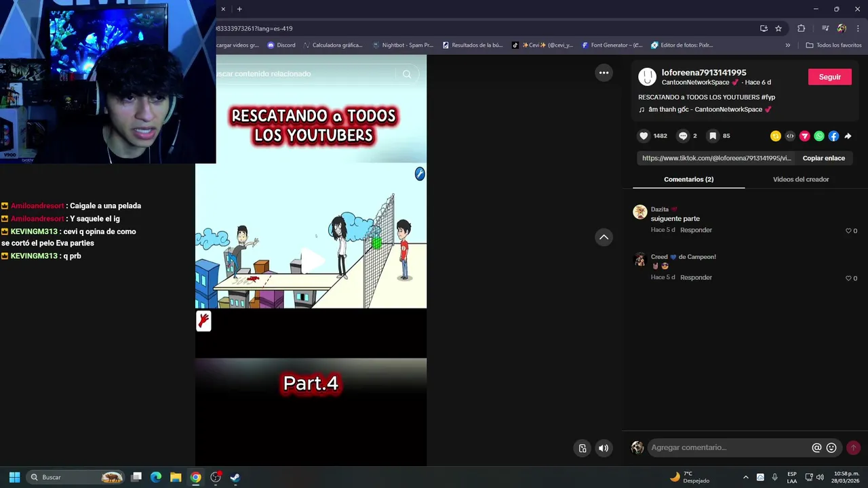Image resolution: width=868 pixels, height=488 pixels.
Task: Send video to friends with the red arrow icon
Action: click(805, 136)
